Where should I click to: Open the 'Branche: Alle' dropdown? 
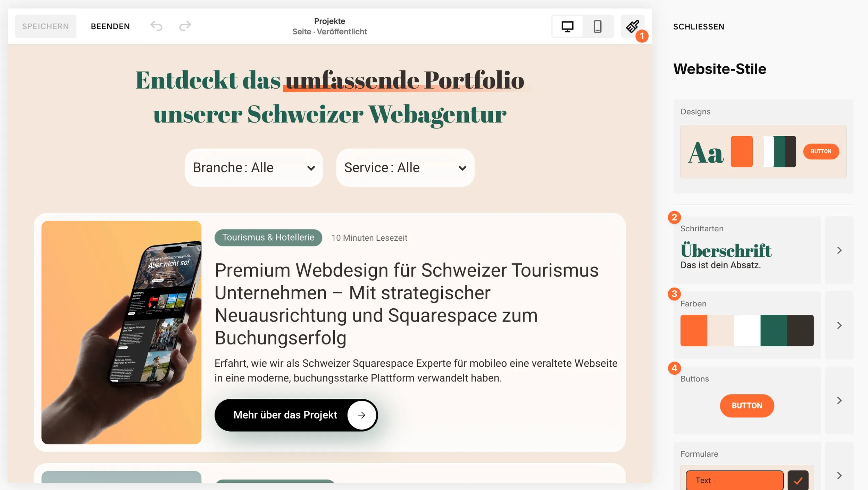(254, 168)
